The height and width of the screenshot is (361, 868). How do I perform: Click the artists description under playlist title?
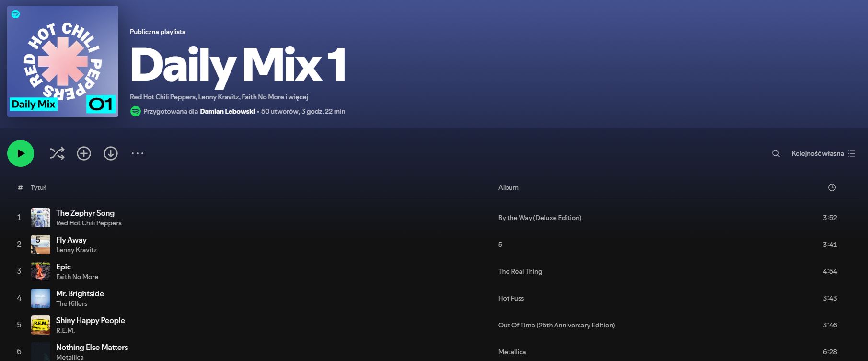(219, 97)
